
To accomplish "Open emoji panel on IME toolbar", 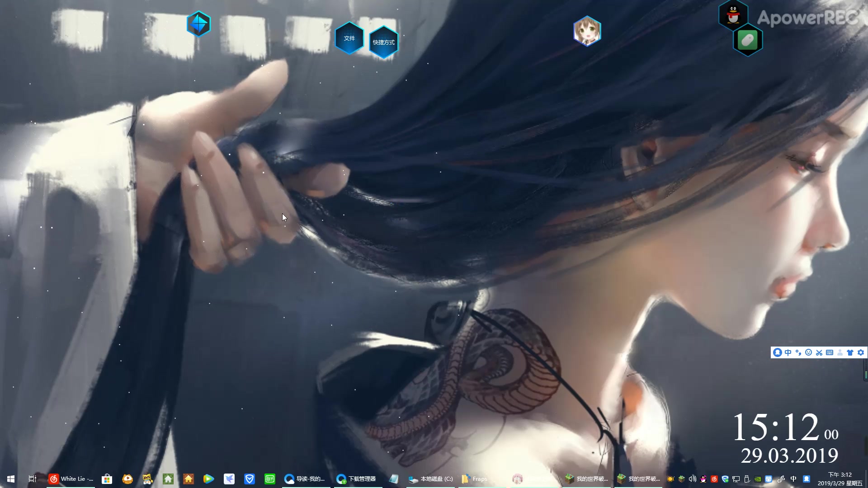I will tap(809, 352).
